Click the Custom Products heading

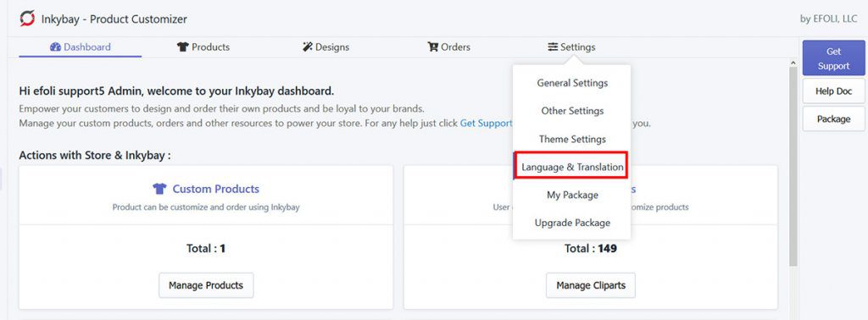click(216, 189)
